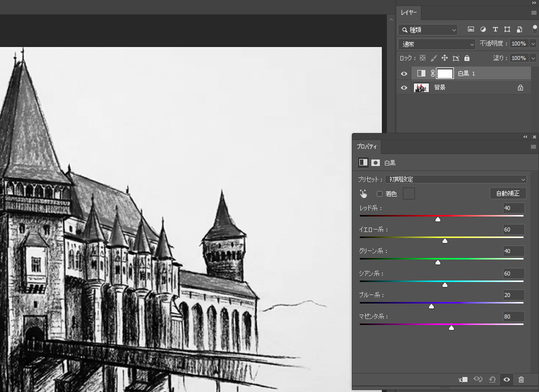Select the on-image adjustment hand tool
539x392 pixels.
364,194
